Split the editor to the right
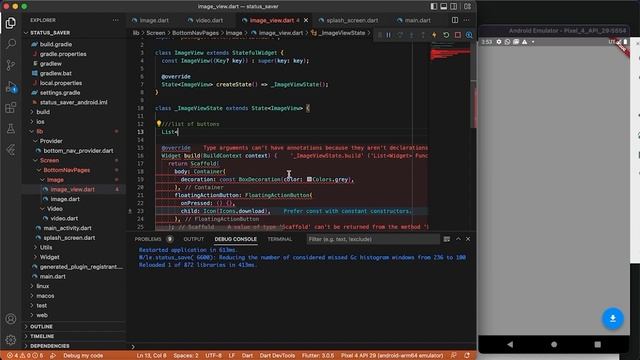640x360 pixels. pos(455,20)
